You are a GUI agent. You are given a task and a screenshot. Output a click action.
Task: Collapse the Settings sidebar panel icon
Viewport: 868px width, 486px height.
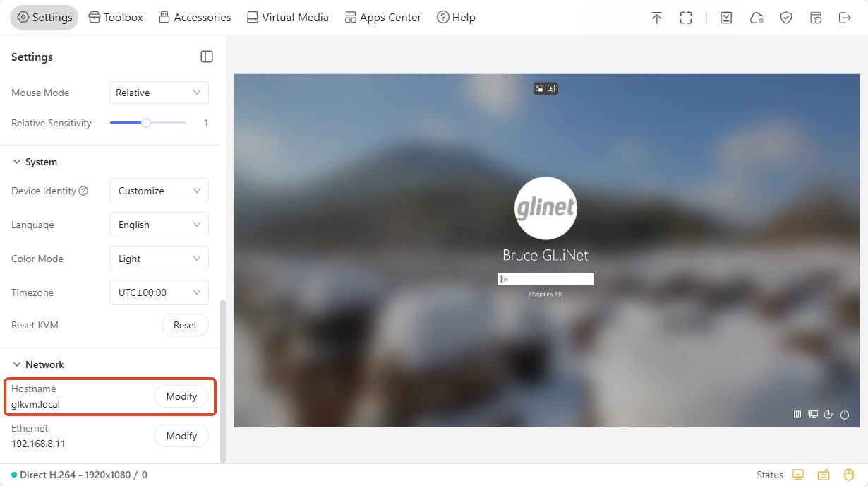coord(207,57)
